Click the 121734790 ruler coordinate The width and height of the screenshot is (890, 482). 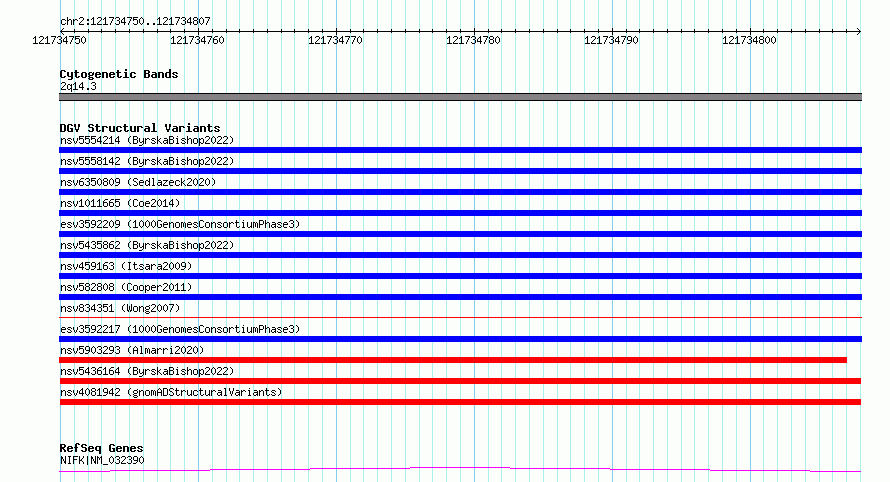(x=611, y=40)
